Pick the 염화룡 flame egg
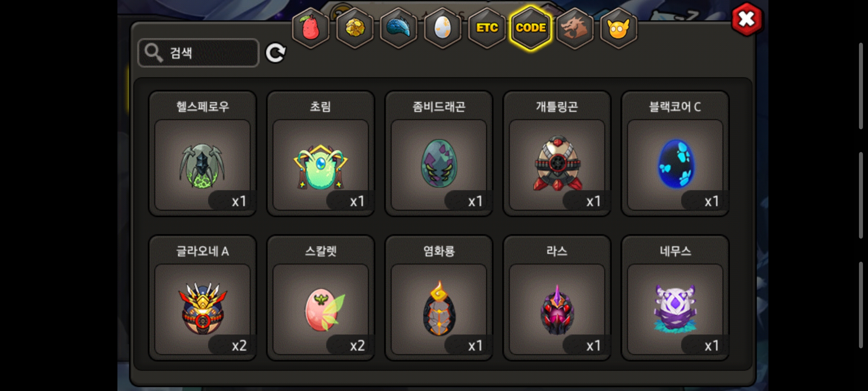The width and height of the screenshot is (868, 391). tap(439, 298)
